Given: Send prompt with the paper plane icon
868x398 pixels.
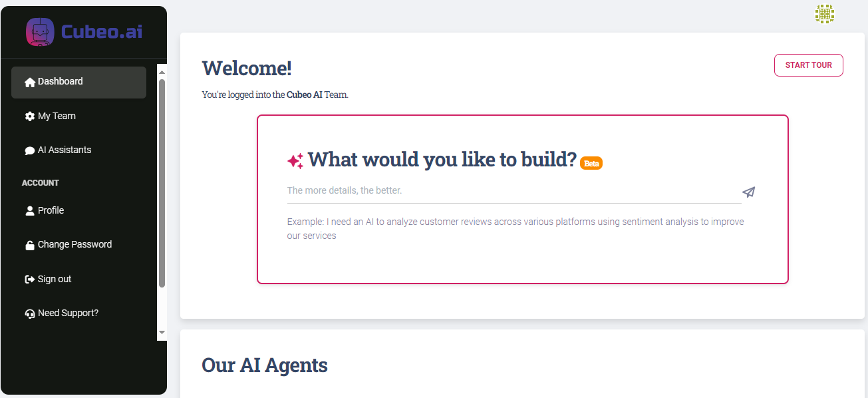Looking at the screenshot, I should coord(749,192).
